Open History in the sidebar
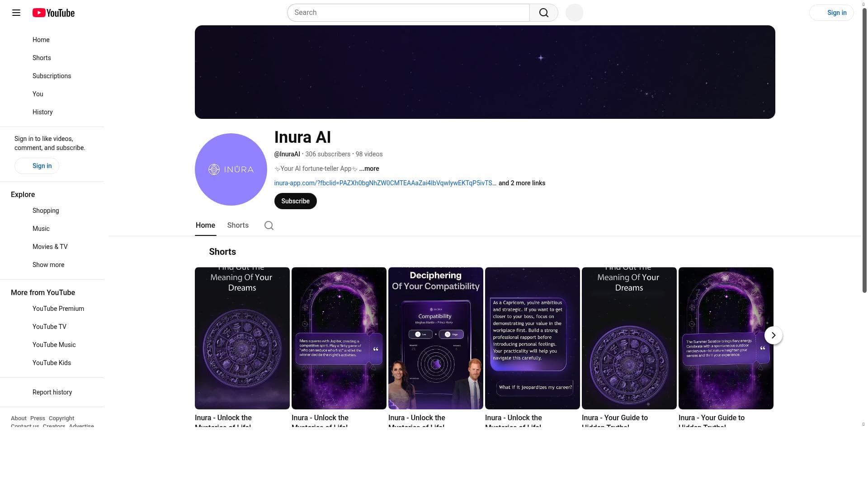Image resolution: width=868 pixels, height=488 pixels. pyautogui.click(x=42, y=112)
